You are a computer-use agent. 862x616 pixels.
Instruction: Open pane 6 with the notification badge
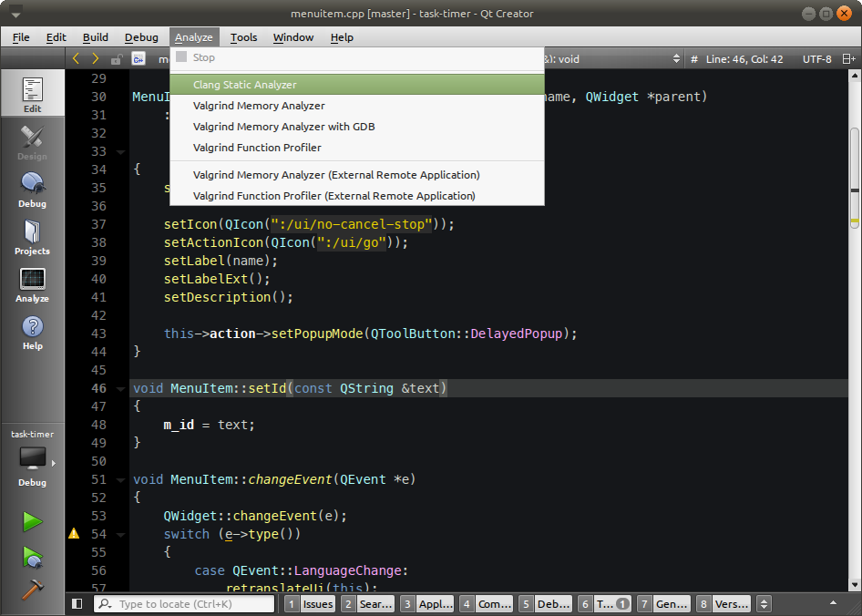coord(605,604)
